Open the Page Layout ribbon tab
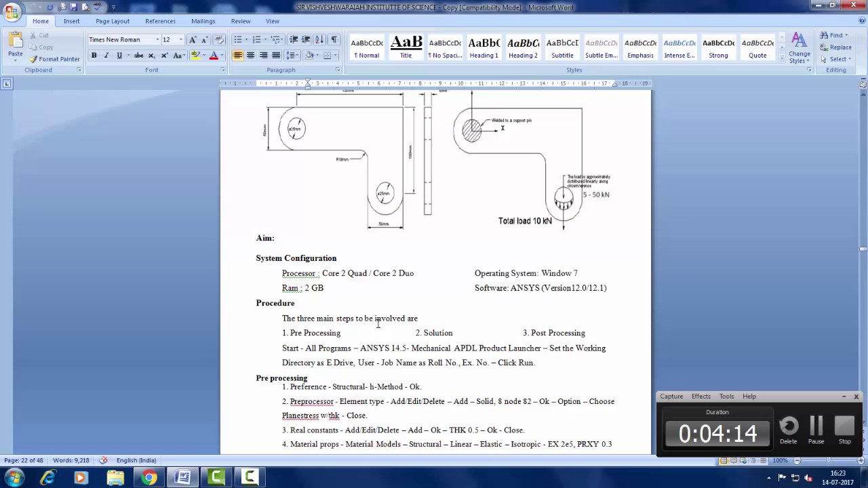Screen dimensions: 868x488 (113, 21)
